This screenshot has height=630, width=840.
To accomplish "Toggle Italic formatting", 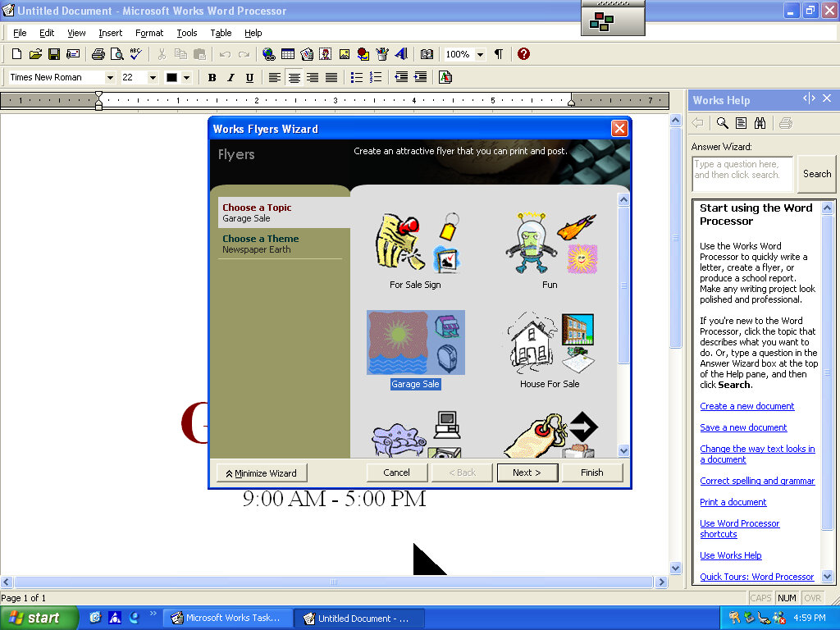I will [x=231, y=77].
